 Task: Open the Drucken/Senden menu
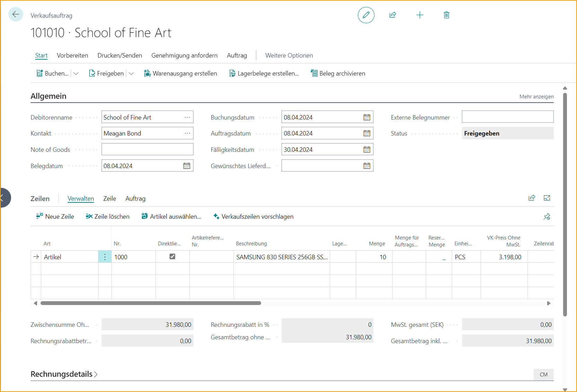coord(120,55)
